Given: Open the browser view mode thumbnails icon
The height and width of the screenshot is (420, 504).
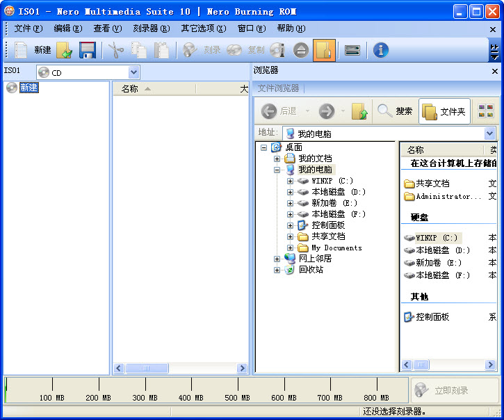Looking at the screenshot, I should click(x=485, y=111).
